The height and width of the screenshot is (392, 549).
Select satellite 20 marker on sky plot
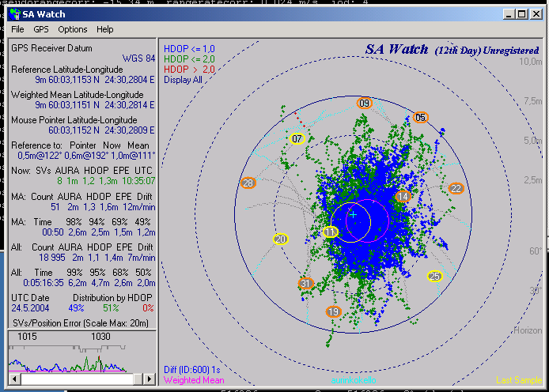281,239
